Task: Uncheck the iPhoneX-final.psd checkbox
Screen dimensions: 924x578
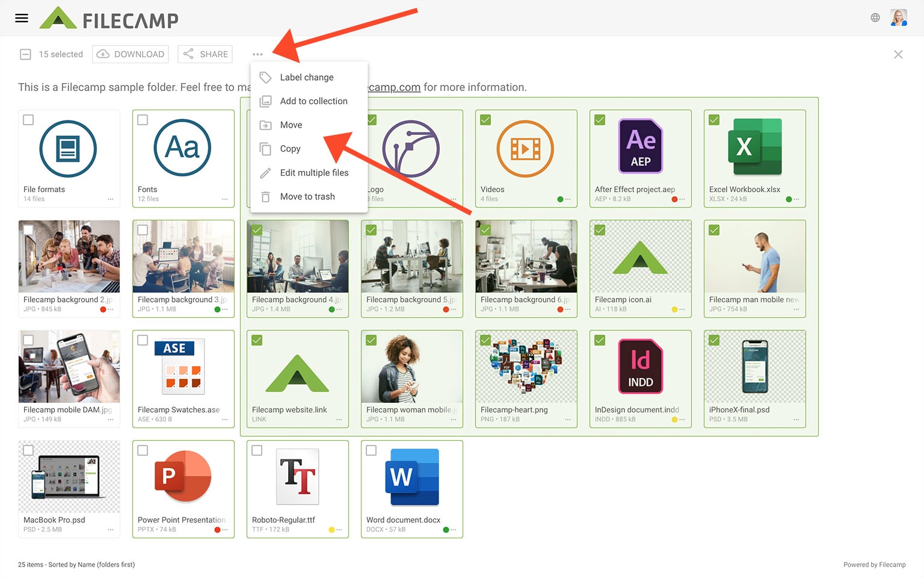Action: [x=714, y=340]
